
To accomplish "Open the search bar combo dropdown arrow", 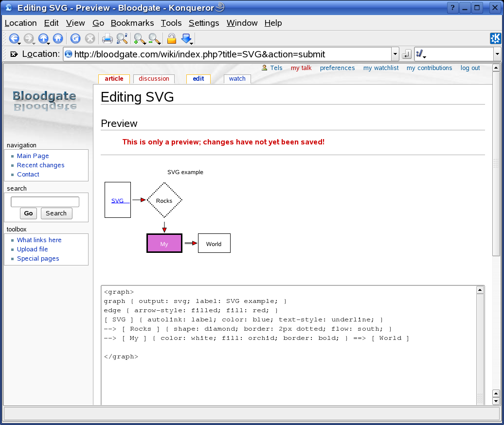I will [x=497, y=54].
